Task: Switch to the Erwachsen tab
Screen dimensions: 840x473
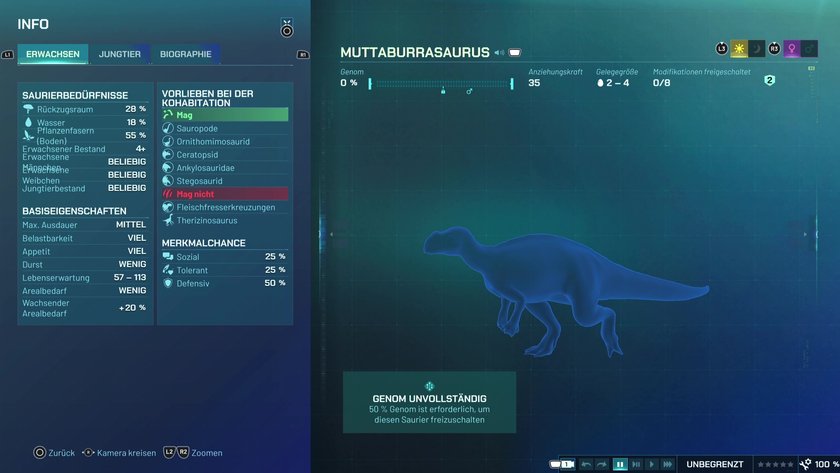Action: coord(53,54)
